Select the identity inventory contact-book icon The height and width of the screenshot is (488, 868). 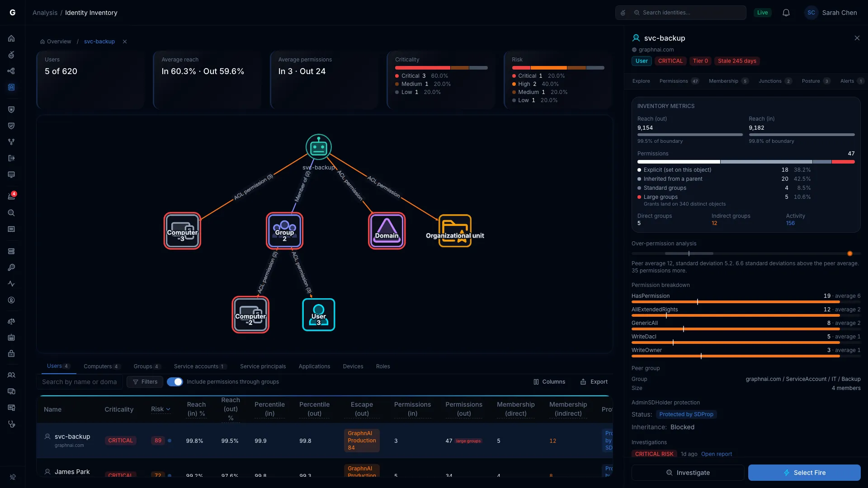[11, 87]
